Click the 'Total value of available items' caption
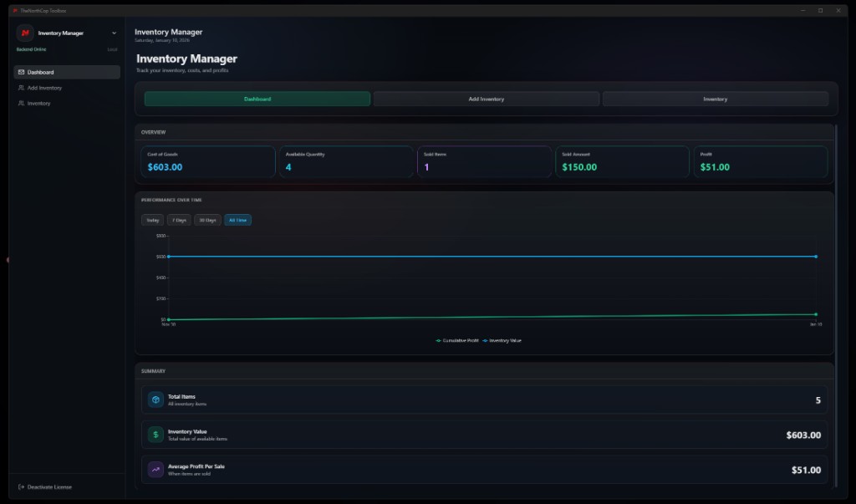856x504 pixels. click(x=197, y=439)
